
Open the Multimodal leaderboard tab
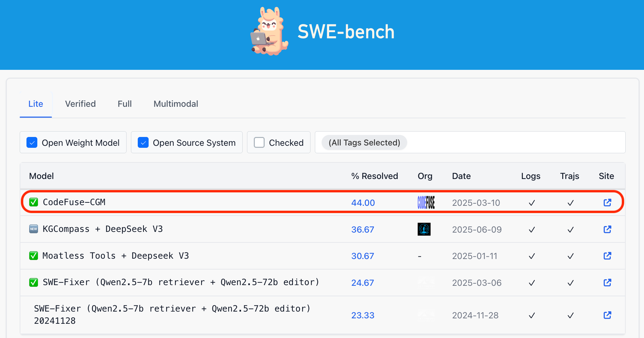pyautogui.click(x=176, y=104)
